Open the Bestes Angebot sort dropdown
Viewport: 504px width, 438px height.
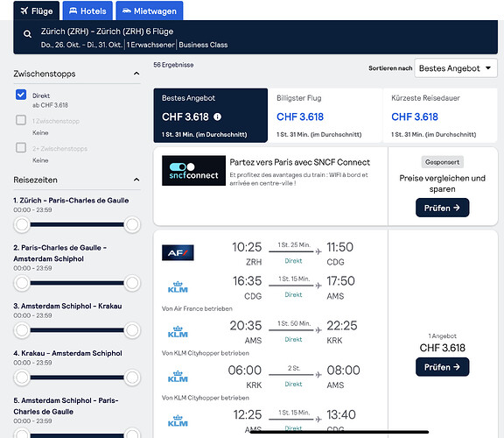click(456, 68)
